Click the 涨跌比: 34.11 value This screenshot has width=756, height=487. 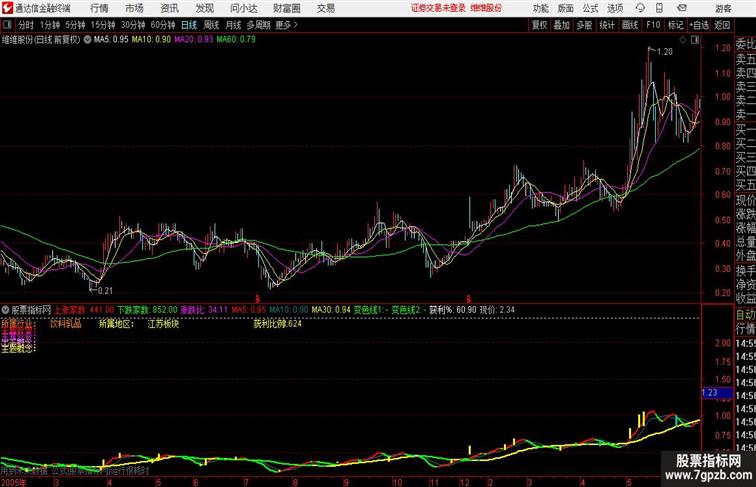205,310
